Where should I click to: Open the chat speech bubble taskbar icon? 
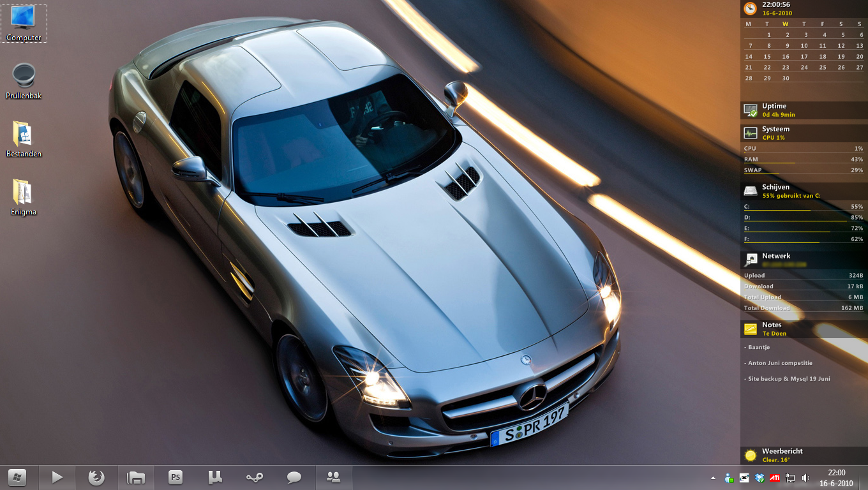[294, 477]
